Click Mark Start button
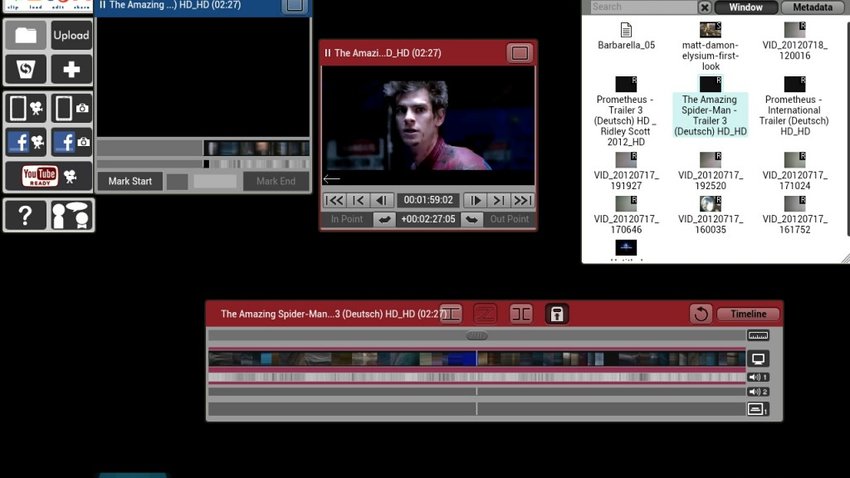 coord(130,181)
